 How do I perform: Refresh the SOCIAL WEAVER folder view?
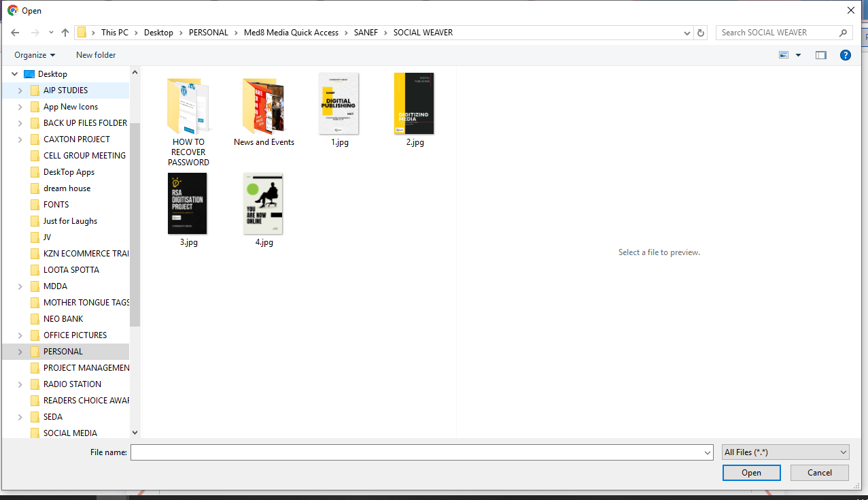click(701, 33)
